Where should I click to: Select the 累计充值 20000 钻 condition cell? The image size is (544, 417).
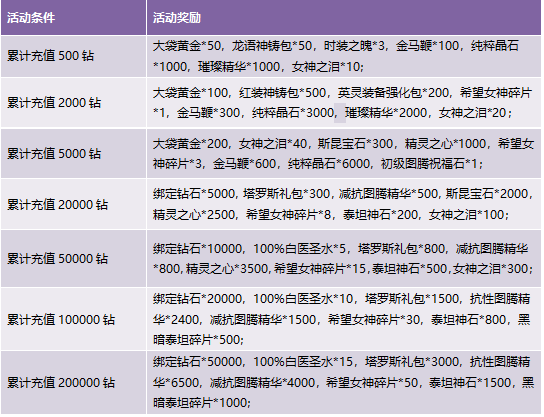(x=73, y=204)
